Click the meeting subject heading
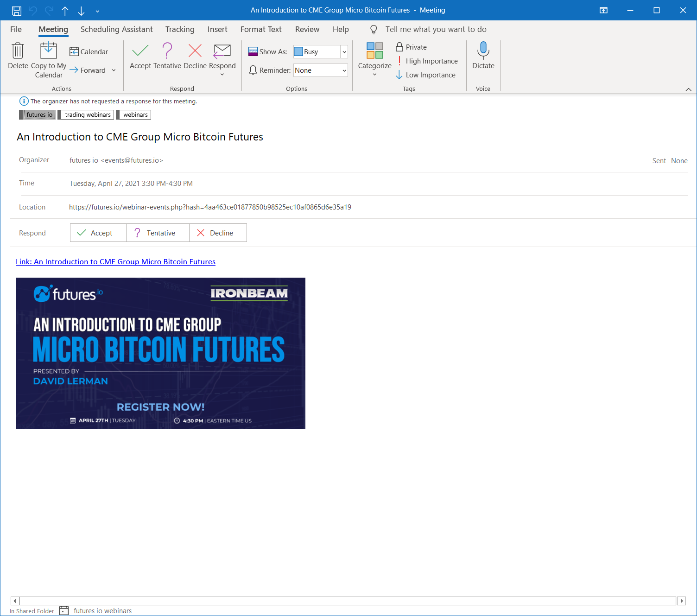Screen dimensions: 697x616 coord(140,137)
